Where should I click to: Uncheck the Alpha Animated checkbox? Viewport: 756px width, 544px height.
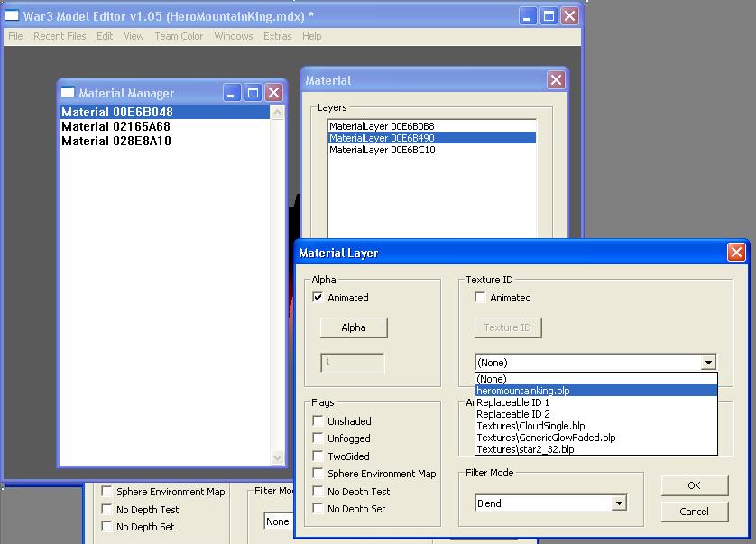[318, 297]
